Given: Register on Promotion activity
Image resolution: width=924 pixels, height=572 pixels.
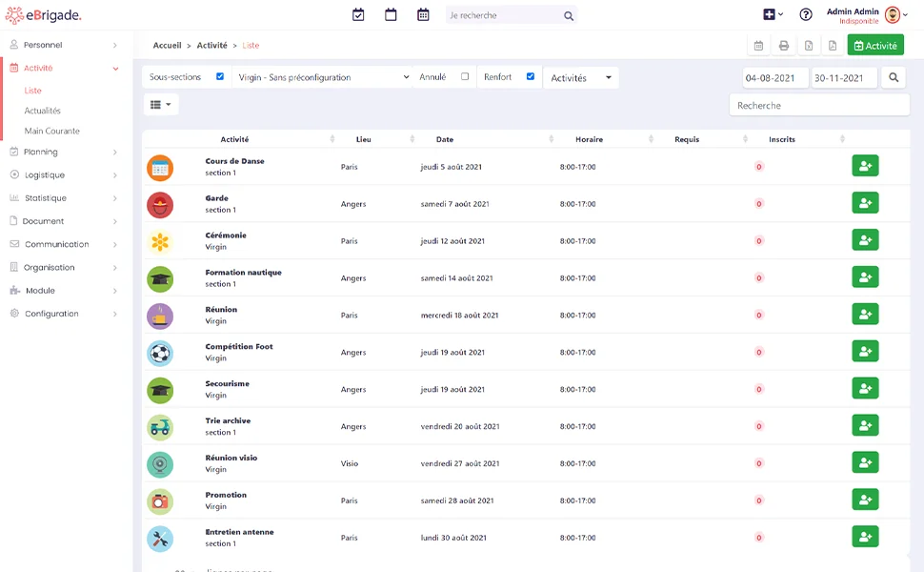Looking at the screenshot, I should coord(865,500).
